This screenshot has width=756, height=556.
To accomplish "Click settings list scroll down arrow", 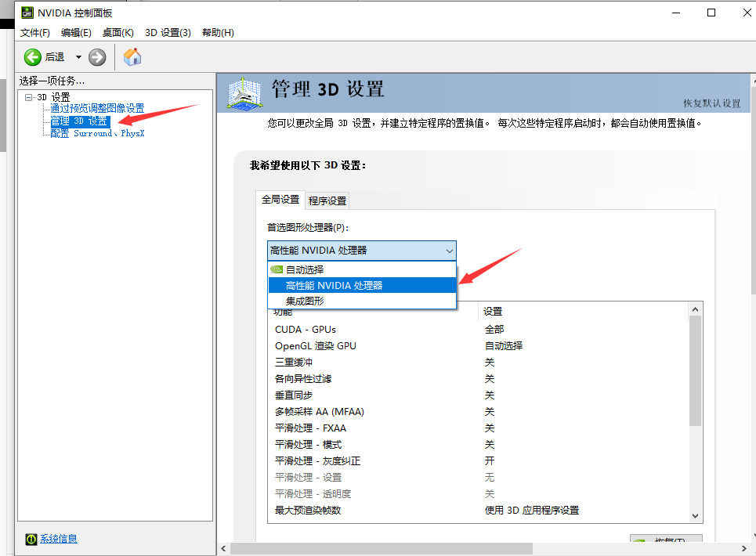I will [695, 515].
